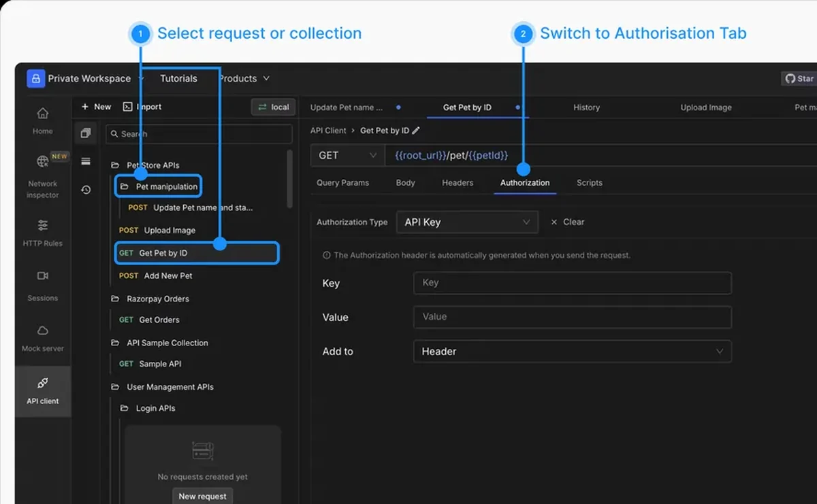The image size is (817, 504).
Task: Click the Private Workspace lock icon
Action: click(35, 78)
